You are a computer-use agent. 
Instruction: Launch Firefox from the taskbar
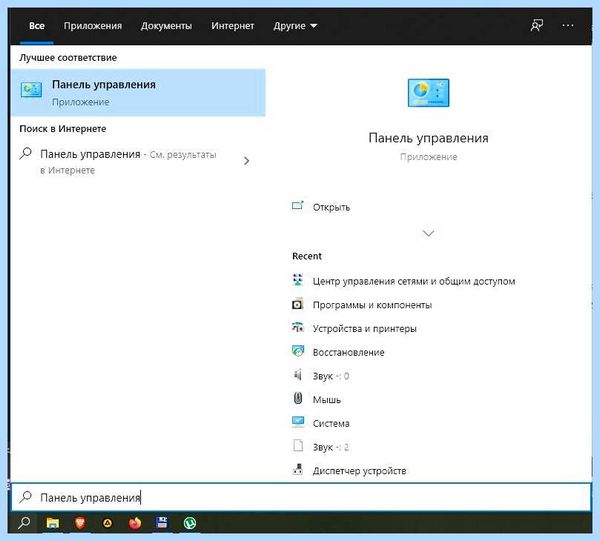coord(135,523)
